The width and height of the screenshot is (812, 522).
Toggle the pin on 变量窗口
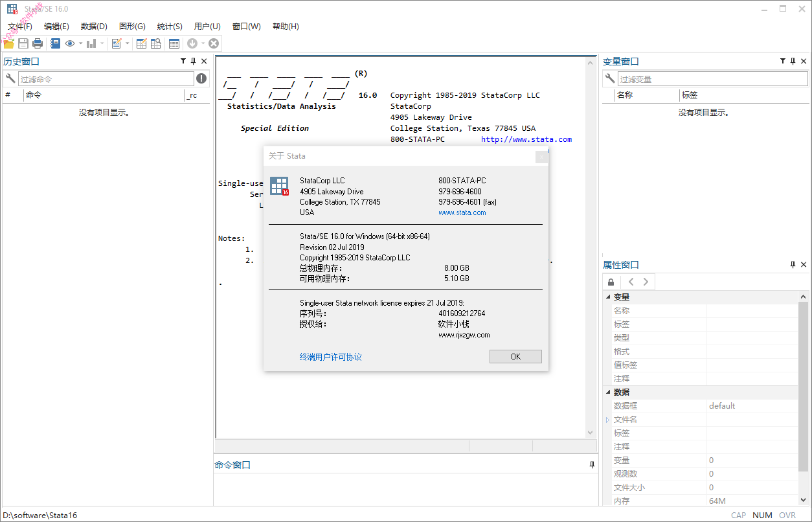point(793,62)
